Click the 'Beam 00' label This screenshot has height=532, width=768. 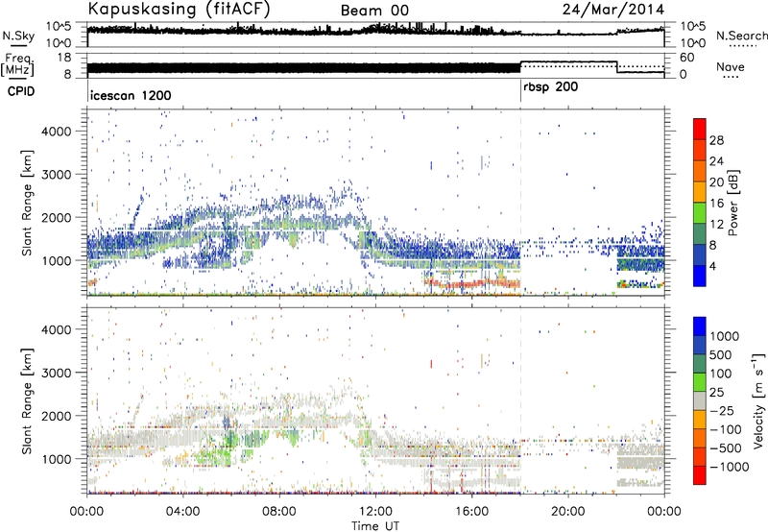point(374,11)
